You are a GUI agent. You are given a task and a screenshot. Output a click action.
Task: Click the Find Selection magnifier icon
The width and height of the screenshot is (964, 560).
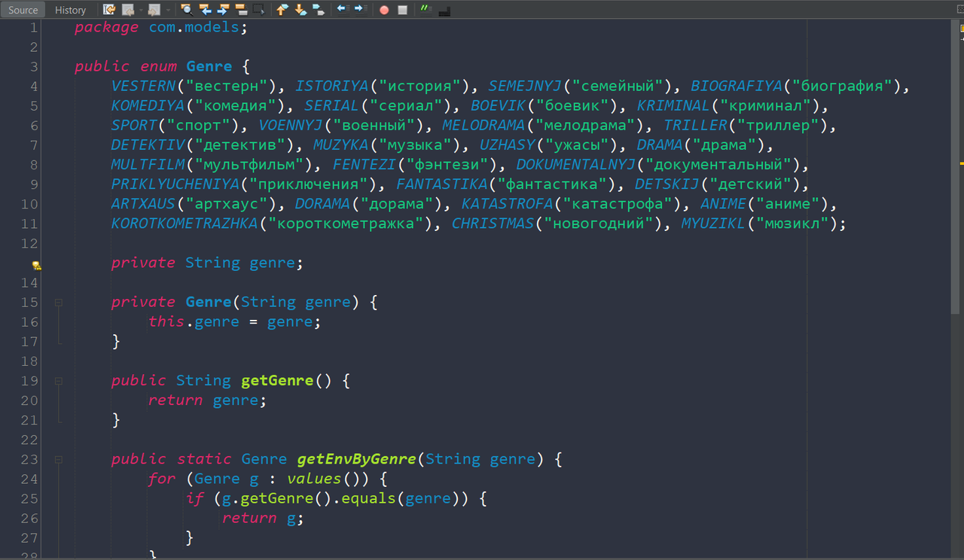coord(187,10)
